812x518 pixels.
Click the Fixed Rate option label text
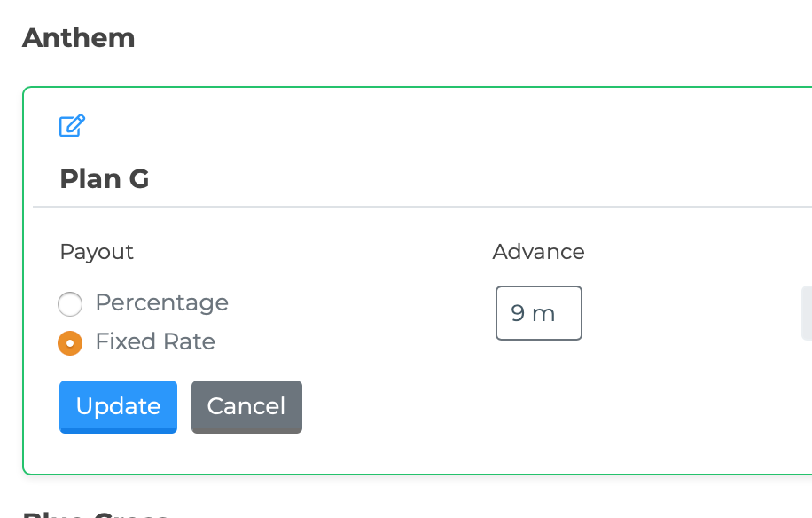[x=155, y=341]
